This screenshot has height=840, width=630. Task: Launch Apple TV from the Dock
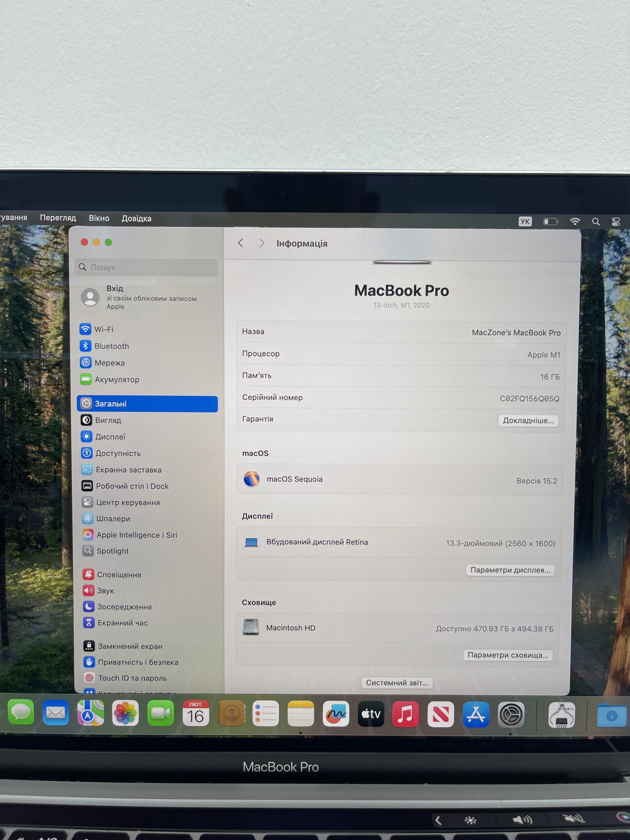[371, 714]
